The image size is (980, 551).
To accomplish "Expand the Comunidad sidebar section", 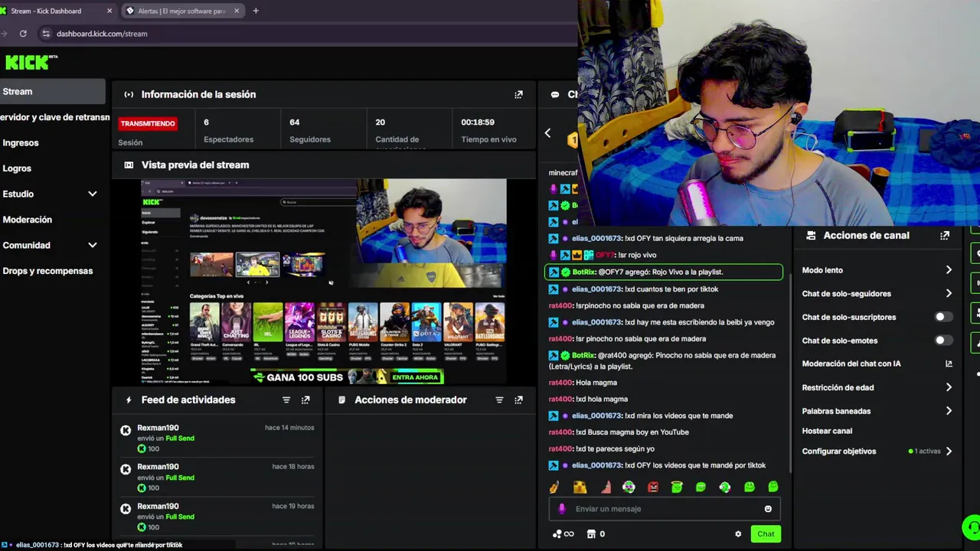I will pyautogui.click(x=93, y=246).
